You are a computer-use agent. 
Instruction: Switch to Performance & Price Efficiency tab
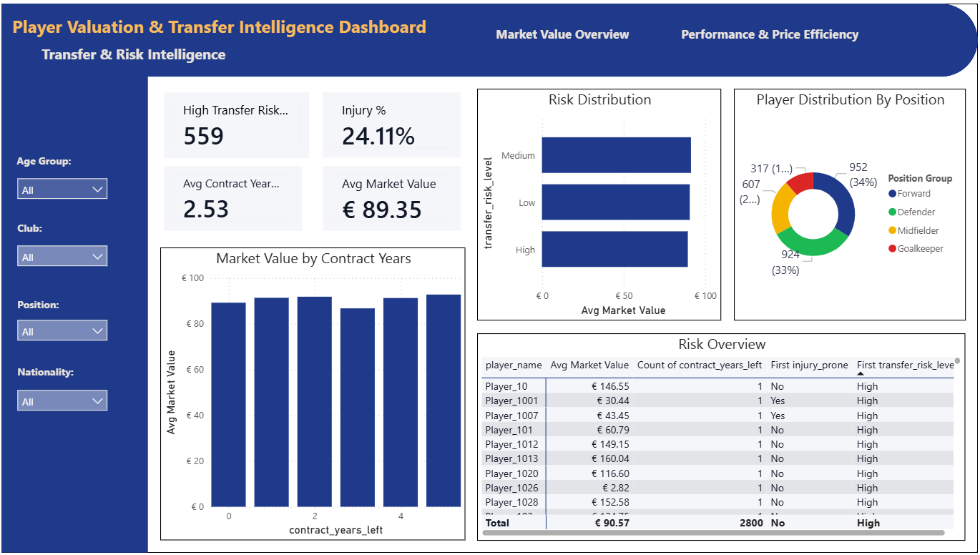(x=769, y=34)
